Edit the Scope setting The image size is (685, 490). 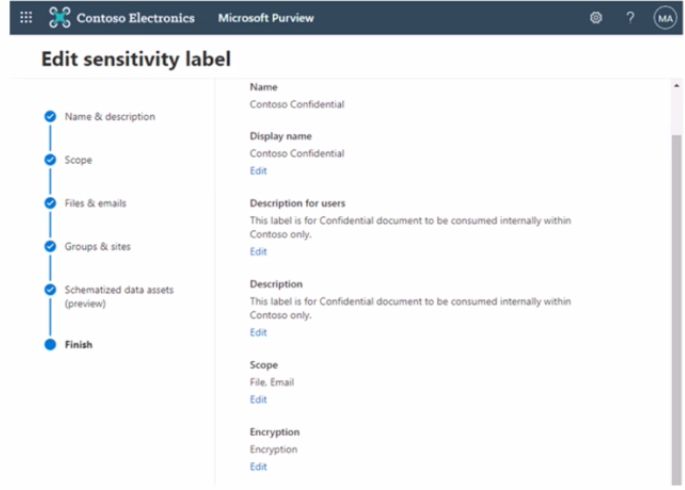[x=258, y=400]
